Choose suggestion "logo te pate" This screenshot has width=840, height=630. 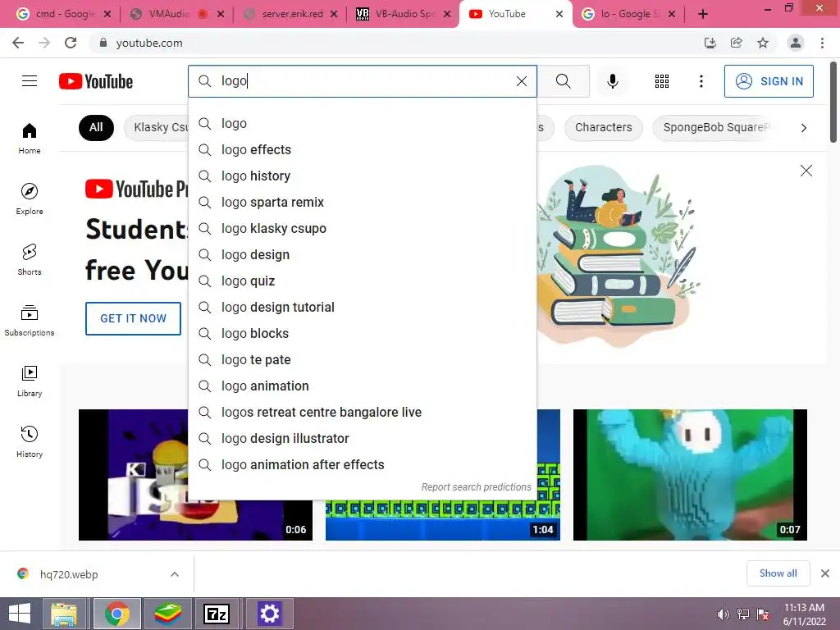(x=362, y=359)
